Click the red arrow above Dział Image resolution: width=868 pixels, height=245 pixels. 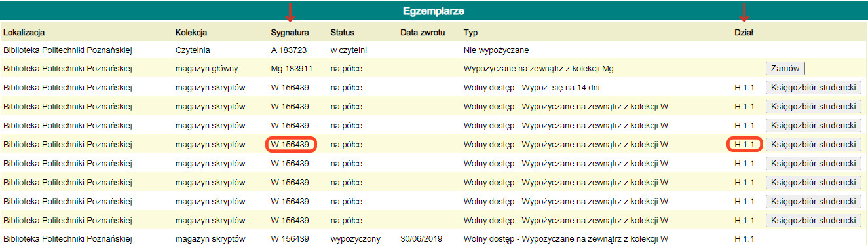click(744, 11)
